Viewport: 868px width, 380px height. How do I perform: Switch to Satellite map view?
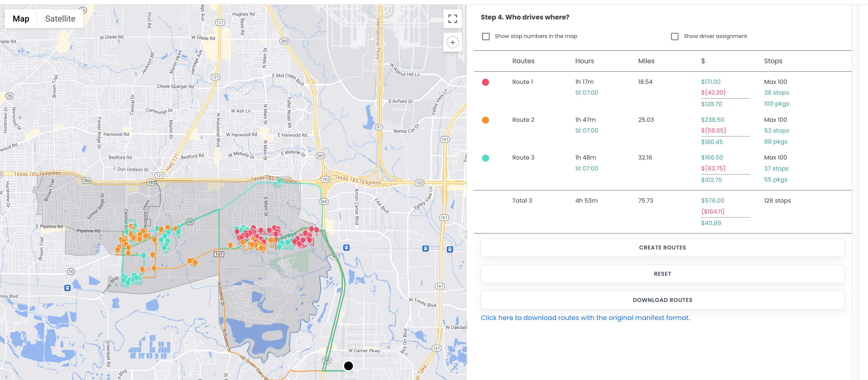tap(60, 19)
